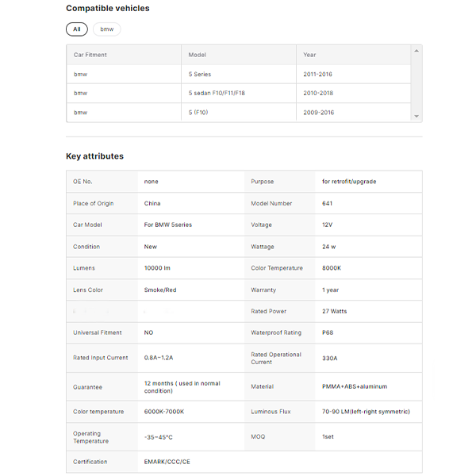Click the Car Fitment column header

pos(90,55)
